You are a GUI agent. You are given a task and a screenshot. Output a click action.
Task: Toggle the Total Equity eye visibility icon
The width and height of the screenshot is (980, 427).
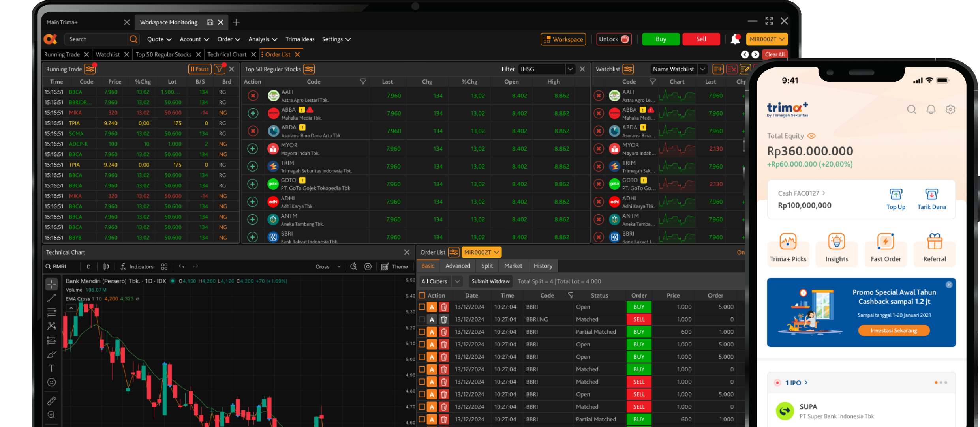coord(811,136)
